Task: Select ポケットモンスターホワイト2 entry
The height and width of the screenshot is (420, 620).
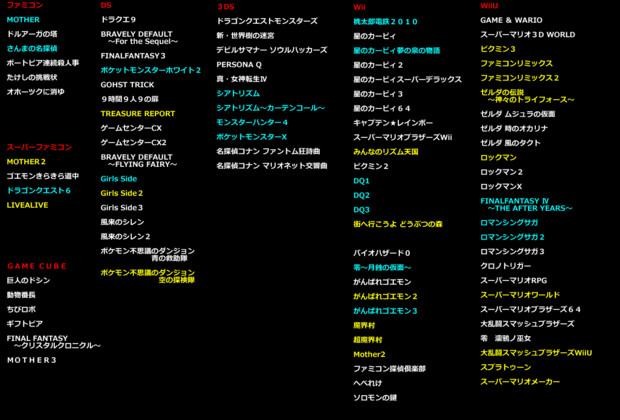Action: pos(151,70)
